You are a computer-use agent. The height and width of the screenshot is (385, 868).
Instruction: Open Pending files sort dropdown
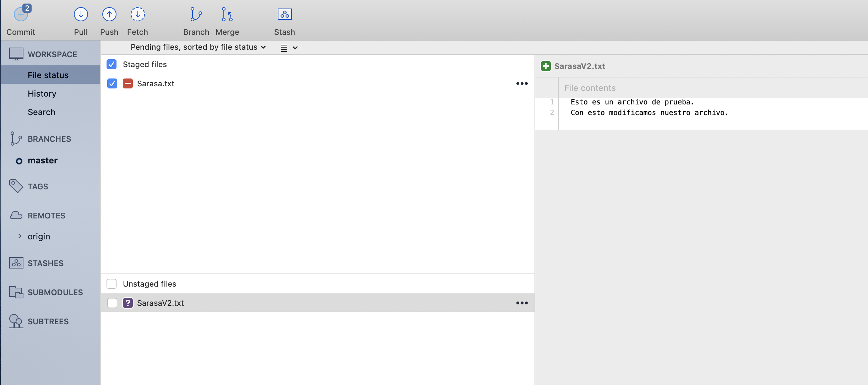(x=198, y=47)
